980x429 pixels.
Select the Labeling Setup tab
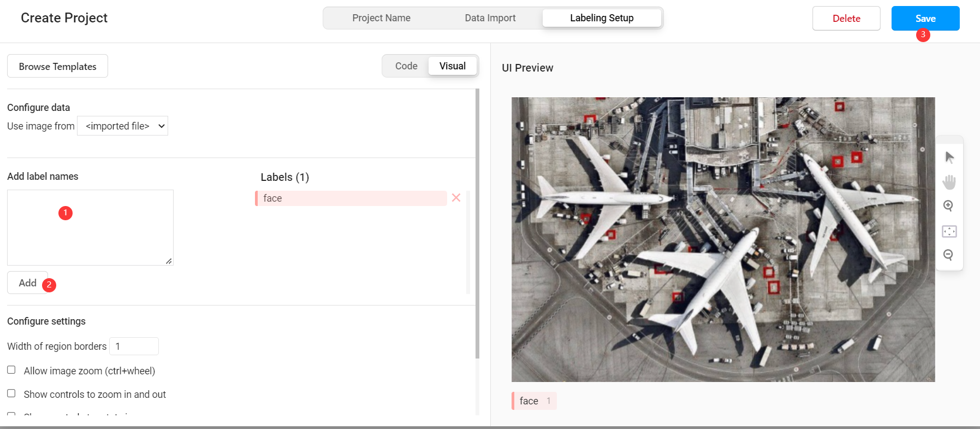tap(602, 18)
